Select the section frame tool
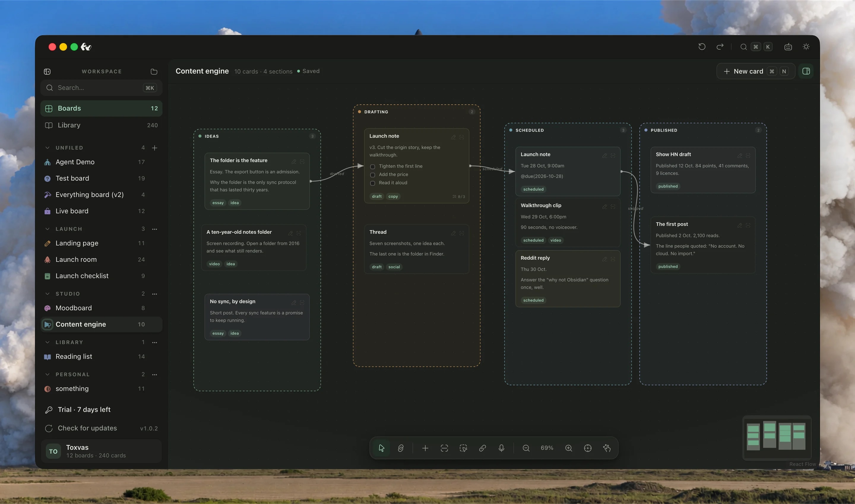The image size is (855, 504). (444, 448)
